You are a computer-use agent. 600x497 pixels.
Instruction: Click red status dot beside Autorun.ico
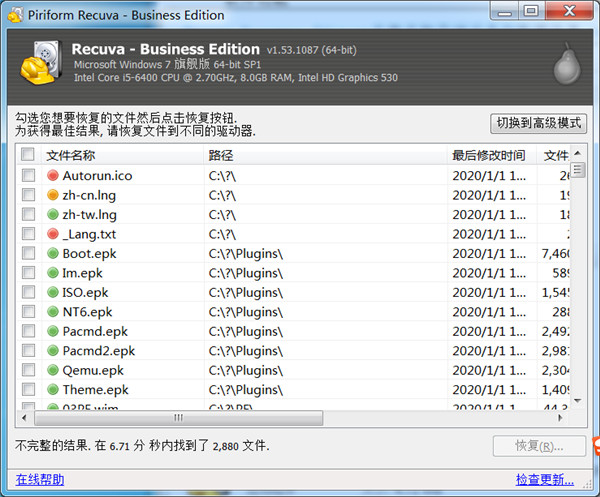[53, 176]
